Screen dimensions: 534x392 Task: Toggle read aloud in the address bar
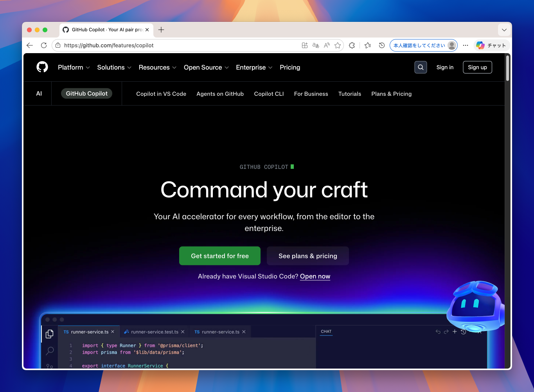tap(327, 45)
